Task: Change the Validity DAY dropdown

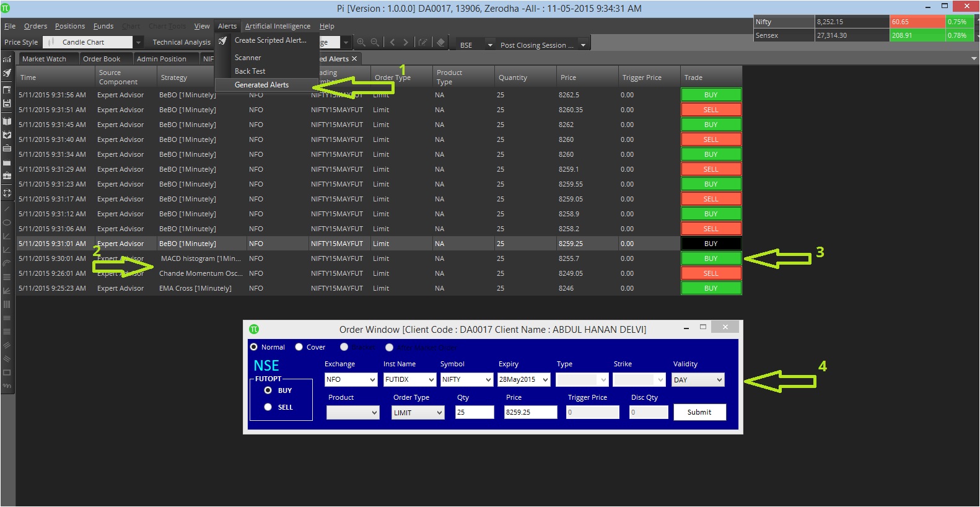Action: 698,379
